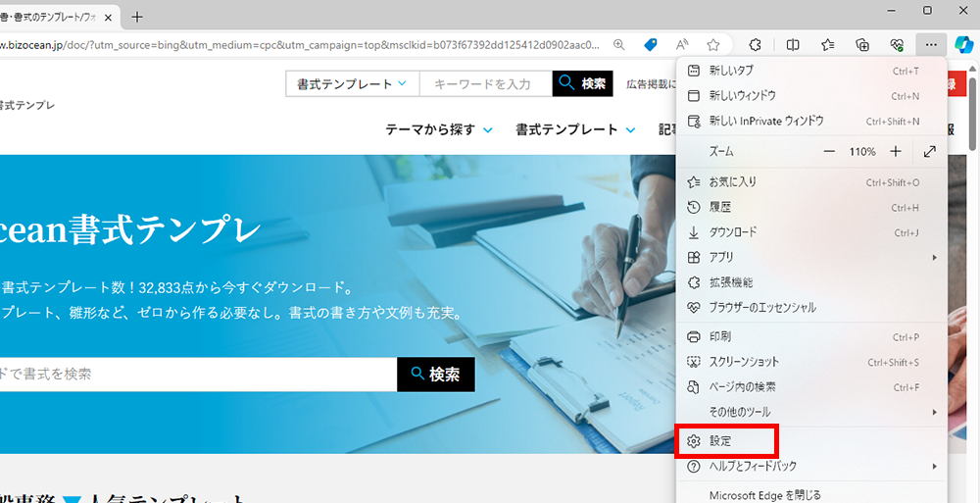Click the zoom magnifier icon in address bar
Viewport: 980px width, 503px height.
(x=618, y=44)
